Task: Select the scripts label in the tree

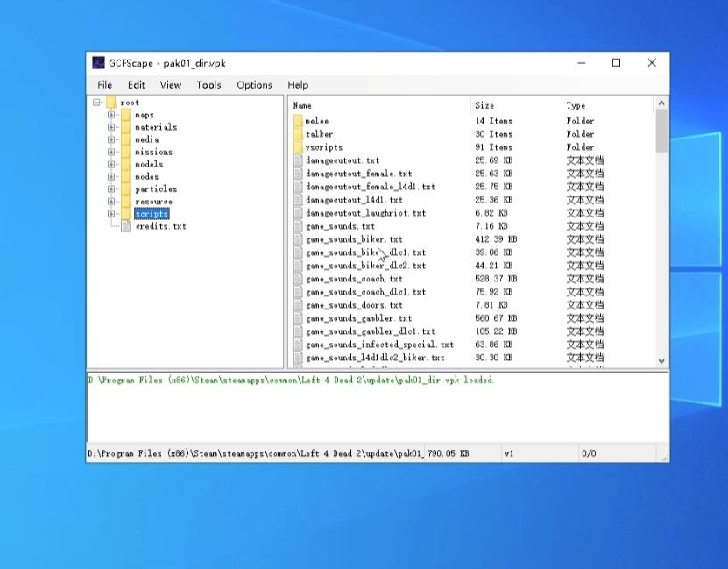Action: (152, 214)
